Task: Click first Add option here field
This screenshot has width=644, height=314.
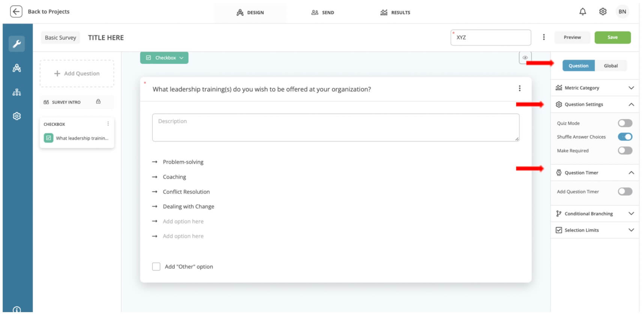Action: coord(183,221)
